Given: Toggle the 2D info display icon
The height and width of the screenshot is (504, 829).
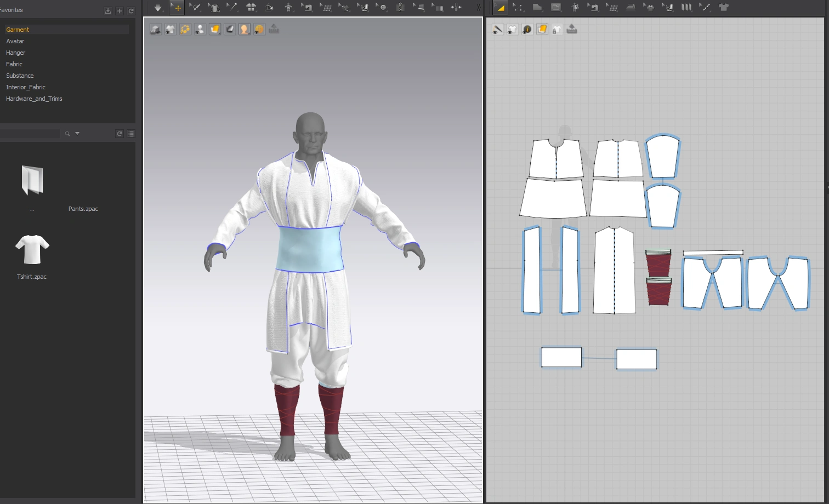Looking at the screenshot, I should (527, 29).
